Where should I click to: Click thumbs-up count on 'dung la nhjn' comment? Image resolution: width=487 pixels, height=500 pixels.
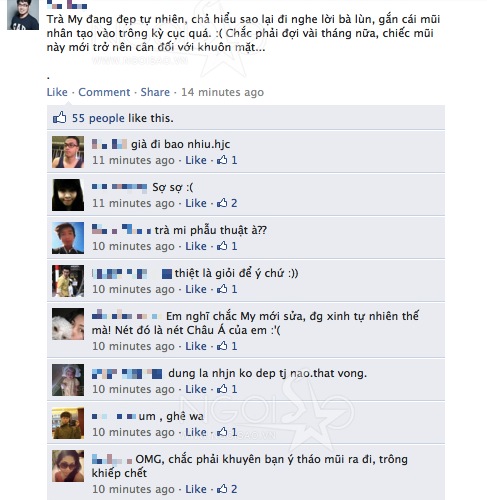click(227, 389)
